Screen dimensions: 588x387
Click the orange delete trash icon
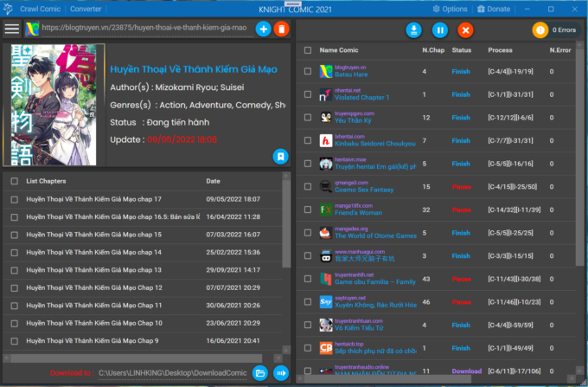281,29
